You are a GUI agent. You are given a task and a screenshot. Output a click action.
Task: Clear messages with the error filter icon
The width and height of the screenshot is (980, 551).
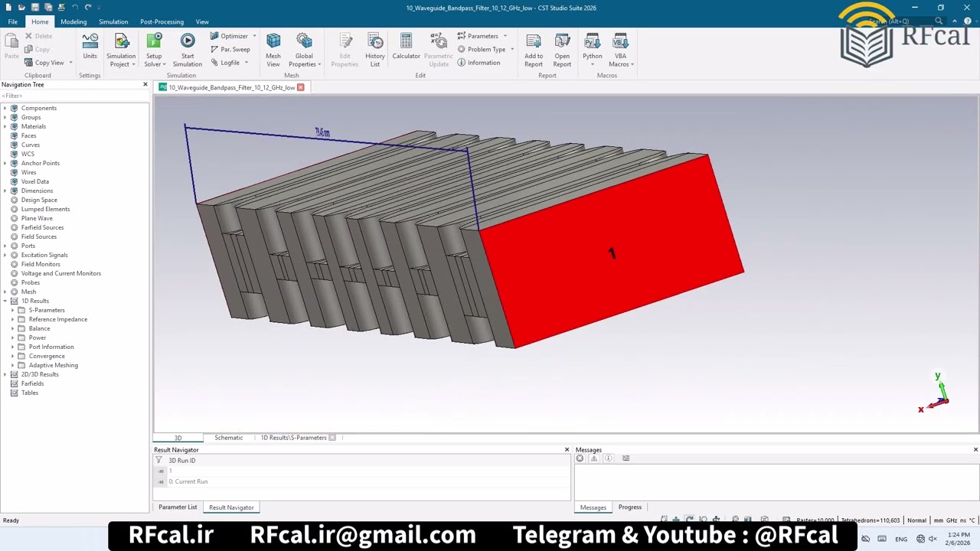point(580,458)
